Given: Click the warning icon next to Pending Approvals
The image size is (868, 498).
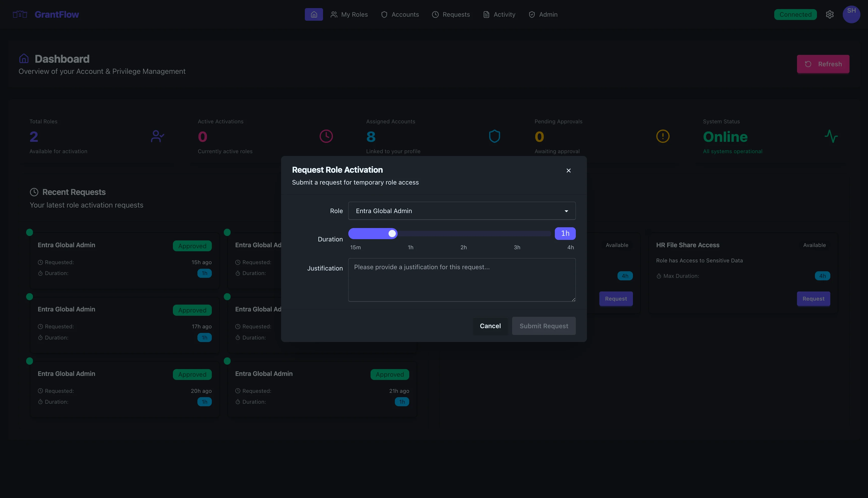Looking at the screenshot, I should coord(663,136).
